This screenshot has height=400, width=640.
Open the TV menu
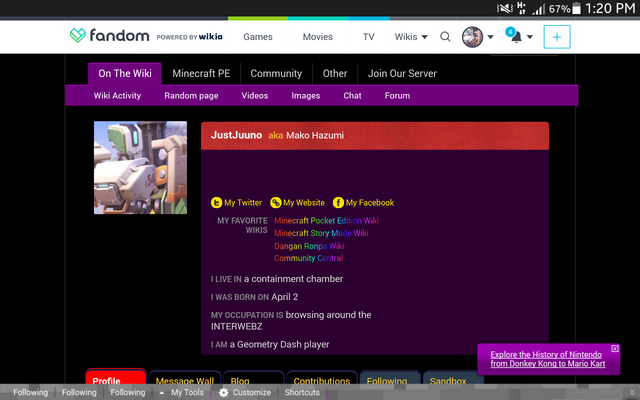(x=369, y=37)
